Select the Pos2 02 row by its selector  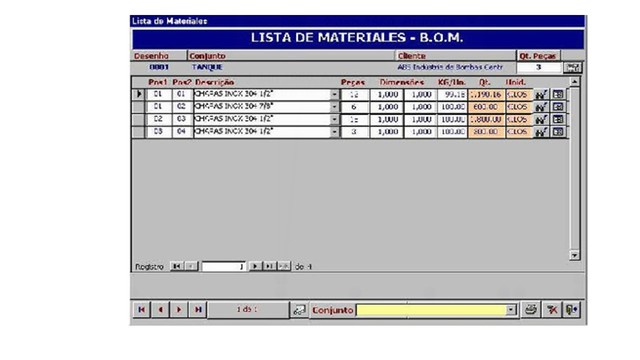pos(139,107)
